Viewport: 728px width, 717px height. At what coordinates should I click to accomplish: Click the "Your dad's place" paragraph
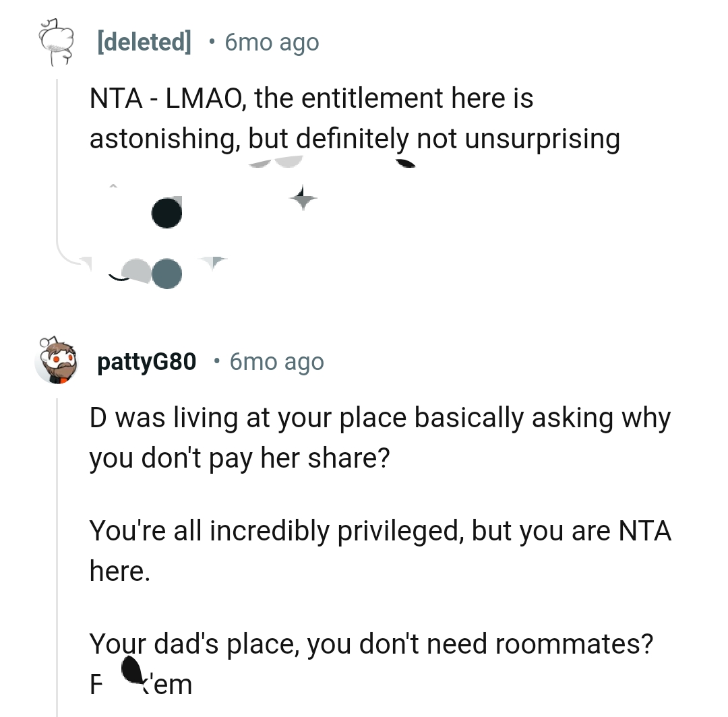371,645
